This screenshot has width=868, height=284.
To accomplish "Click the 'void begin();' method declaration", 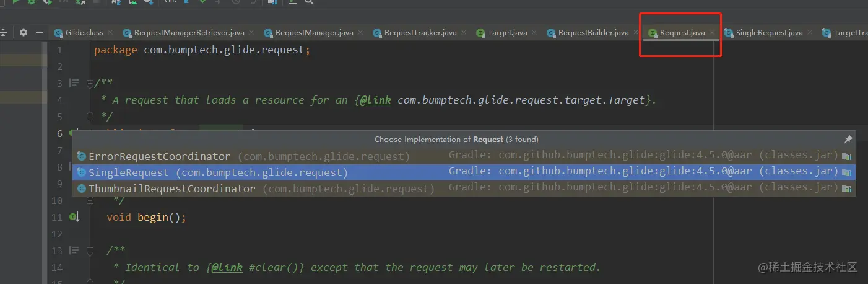I will pos(146,217).
